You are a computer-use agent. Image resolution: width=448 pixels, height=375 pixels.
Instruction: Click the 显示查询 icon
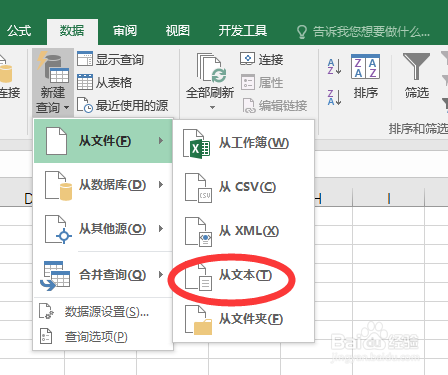pyautogui.click(x=85, y=59)
